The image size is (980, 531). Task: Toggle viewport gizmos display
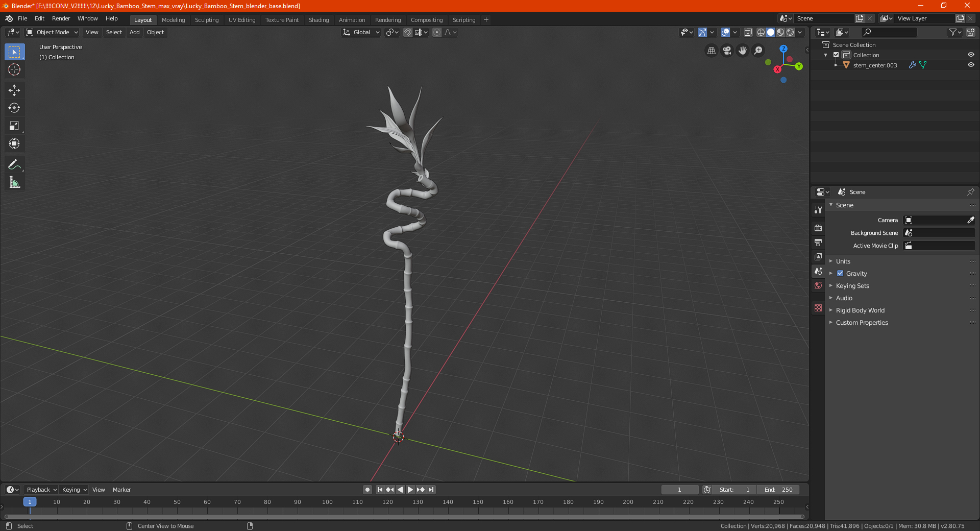(702, 32)
